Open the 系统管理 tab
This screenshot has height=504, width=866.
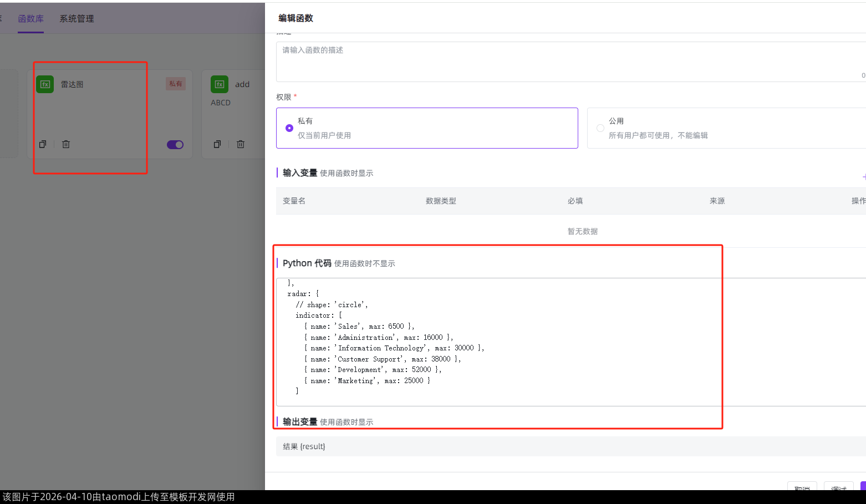pos(77,19)
